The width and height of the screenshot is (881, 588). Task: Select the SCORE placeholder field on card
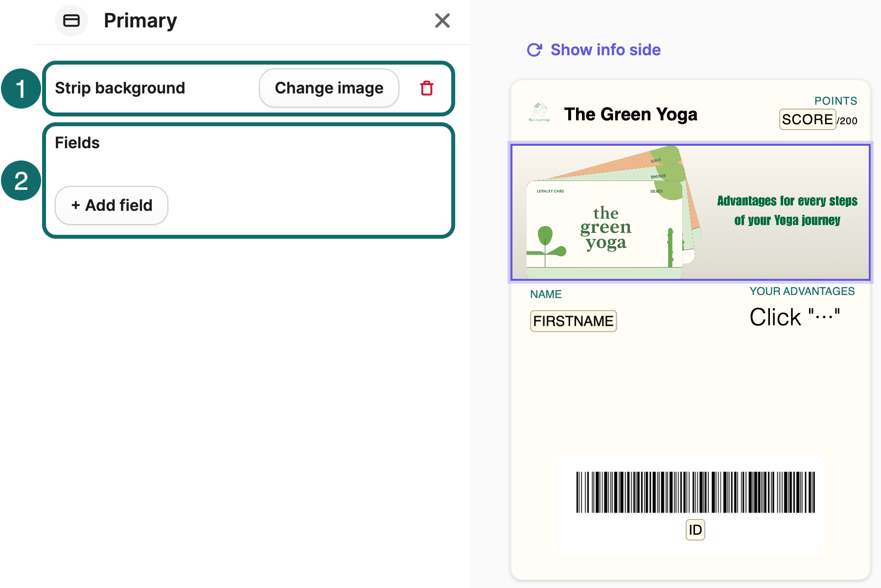pos(807,119)
